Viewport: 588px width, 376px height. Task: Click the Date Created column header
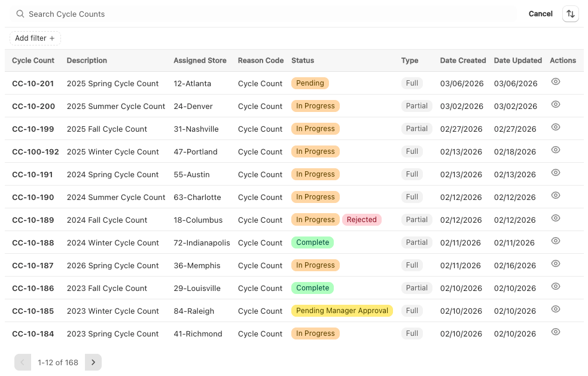point(462,60)
